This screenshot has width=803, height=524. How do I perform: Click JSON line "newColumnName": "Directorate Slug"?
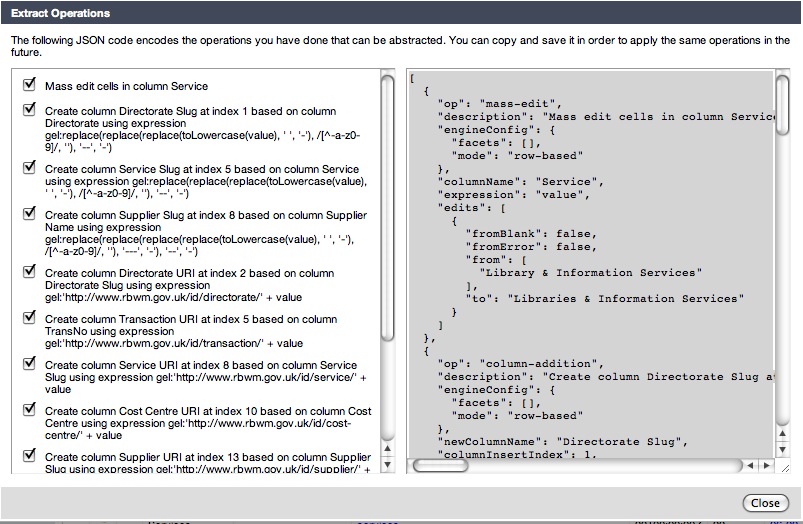tap(562, 442)
